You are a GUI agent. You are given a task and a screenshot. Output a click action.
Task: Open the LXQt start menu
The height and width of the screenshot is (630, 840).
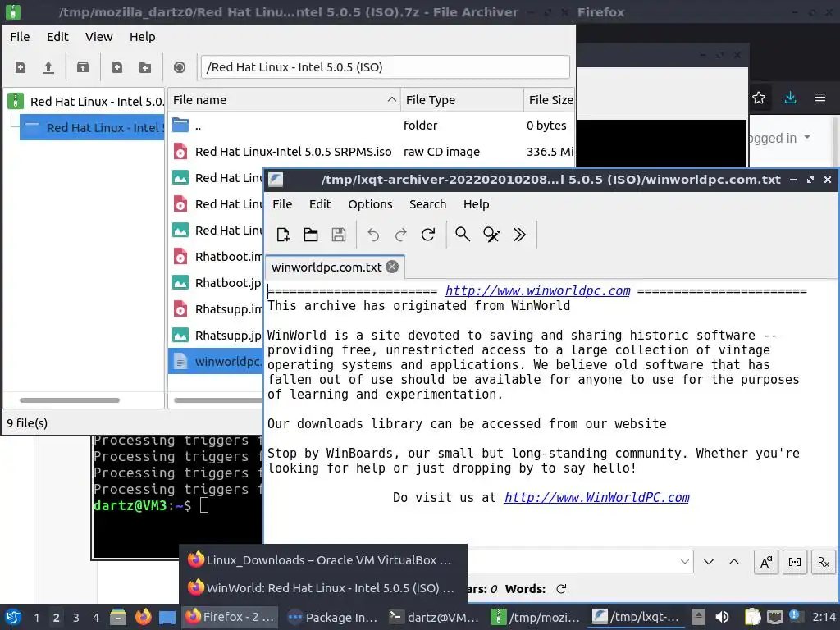pos(13,617)
